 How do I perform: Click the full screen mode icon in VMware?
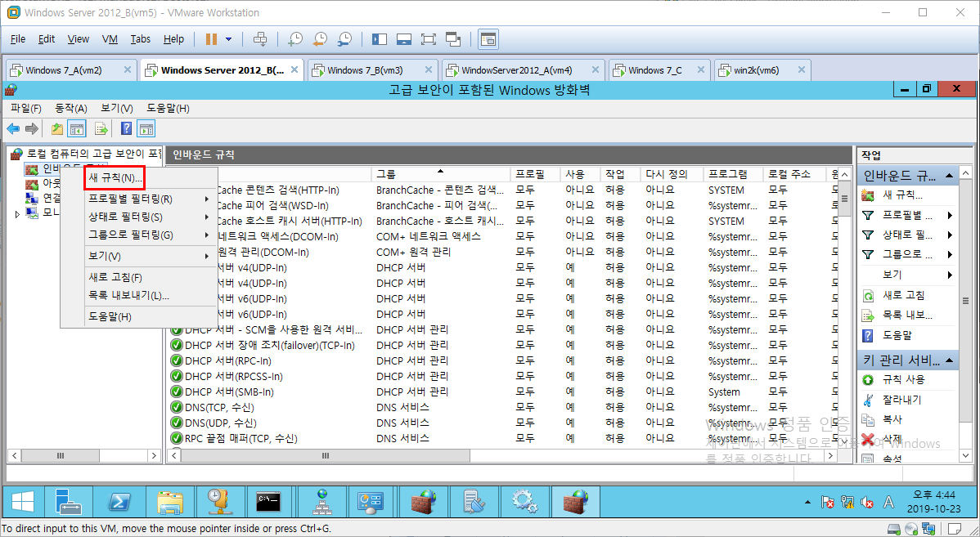point(428,38)
